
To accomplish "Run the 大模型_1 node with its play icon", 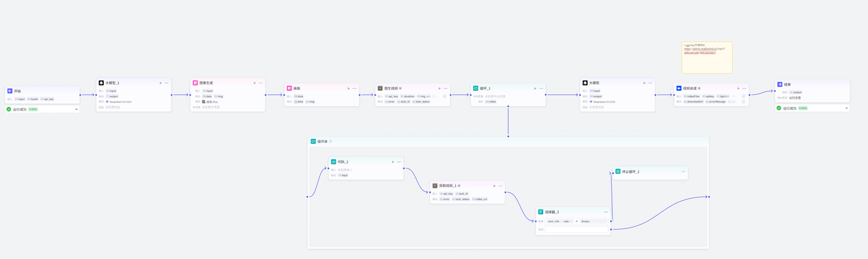I will 161,83.
